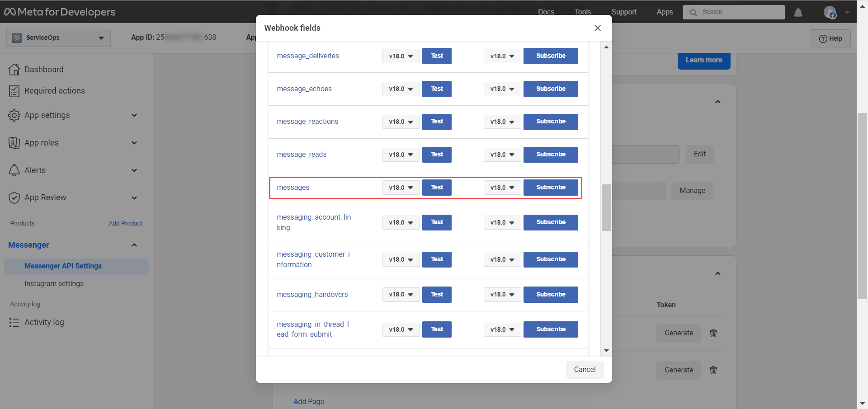Collapse the Messenger section in the sidebar
The height and width of the screenshot is (409, 868).
(134, 245)
